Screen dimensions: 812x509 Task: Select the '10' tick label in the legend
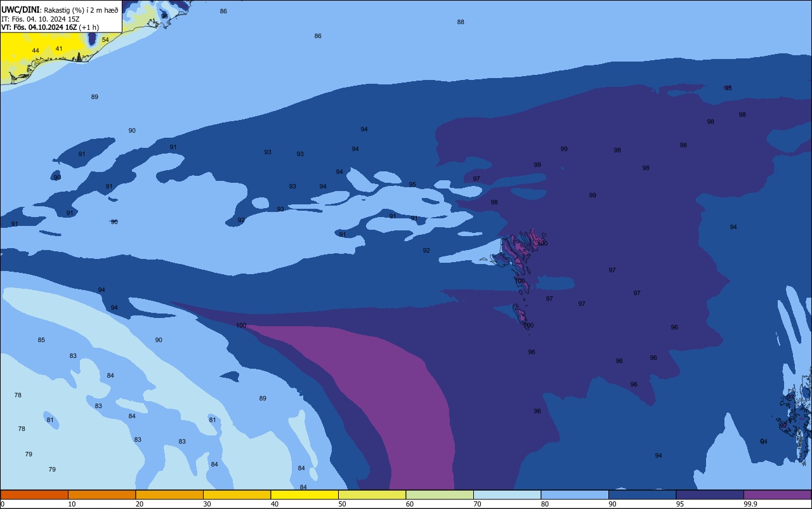(72, 504)
